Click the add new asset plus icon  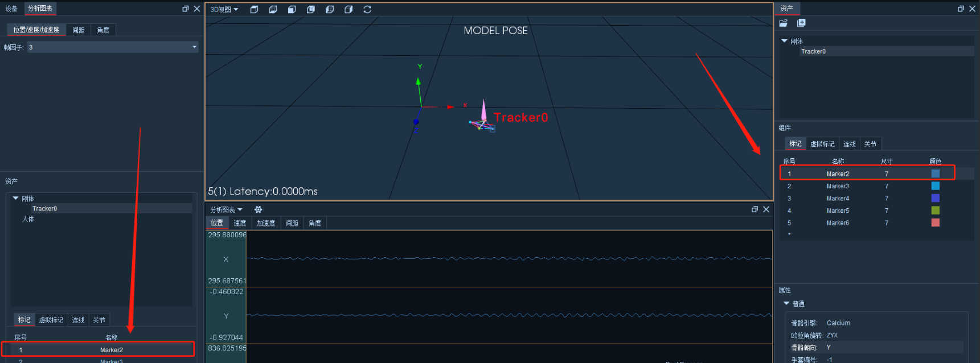801,23
